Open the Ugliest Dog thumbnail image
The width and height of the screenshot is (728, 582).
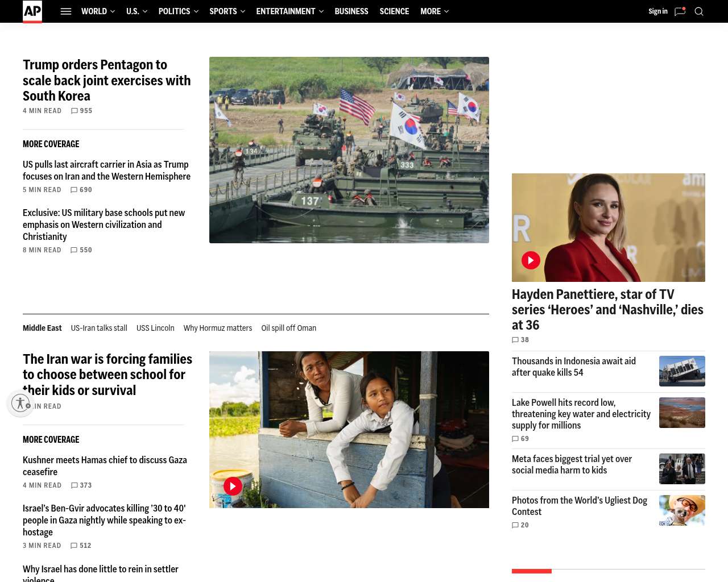click(x=682, y=510)
